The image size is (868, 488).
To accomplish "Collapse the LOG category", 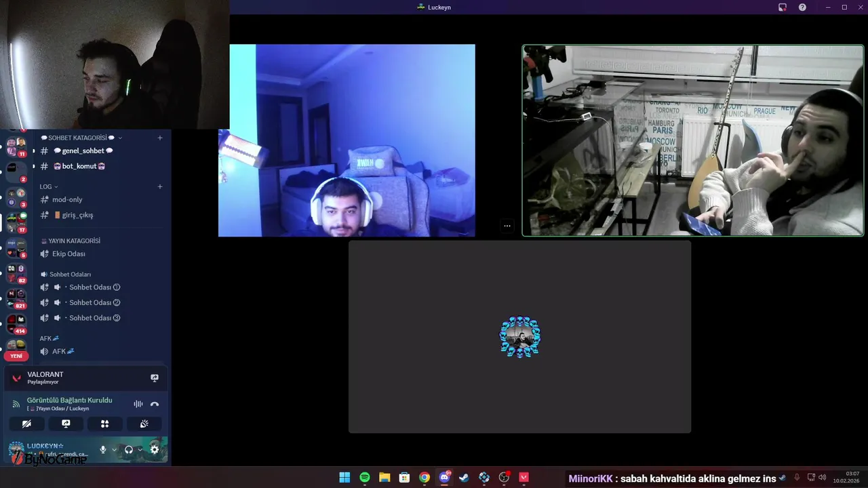I will point(49,186).
